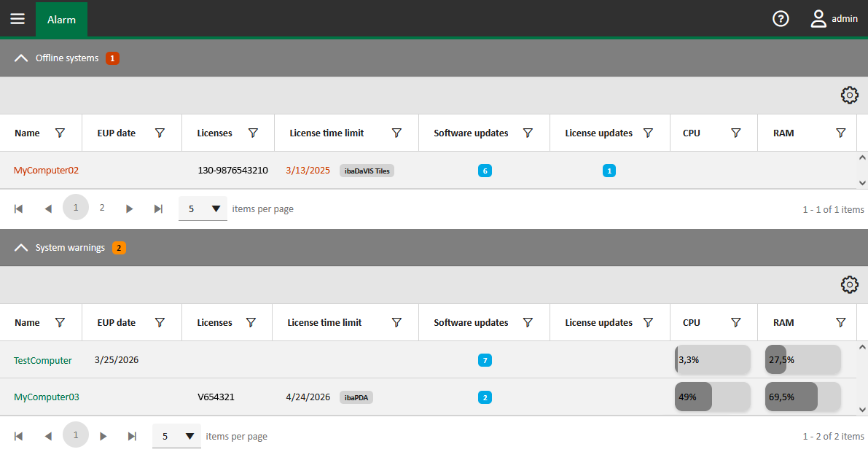Go to next page in System warnings pager
Viewport: 868px width, 452px height.
(103, 437)
